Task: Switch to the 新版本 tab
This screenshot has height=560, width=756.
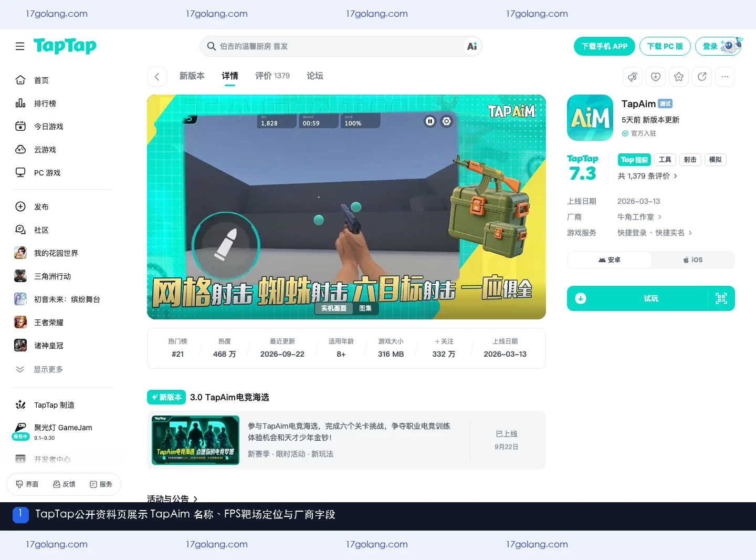Action: point(192,76)
